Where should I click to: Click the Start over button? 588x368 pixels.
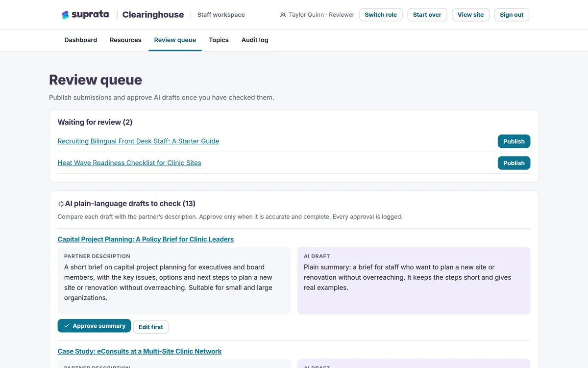coord(427,15)
